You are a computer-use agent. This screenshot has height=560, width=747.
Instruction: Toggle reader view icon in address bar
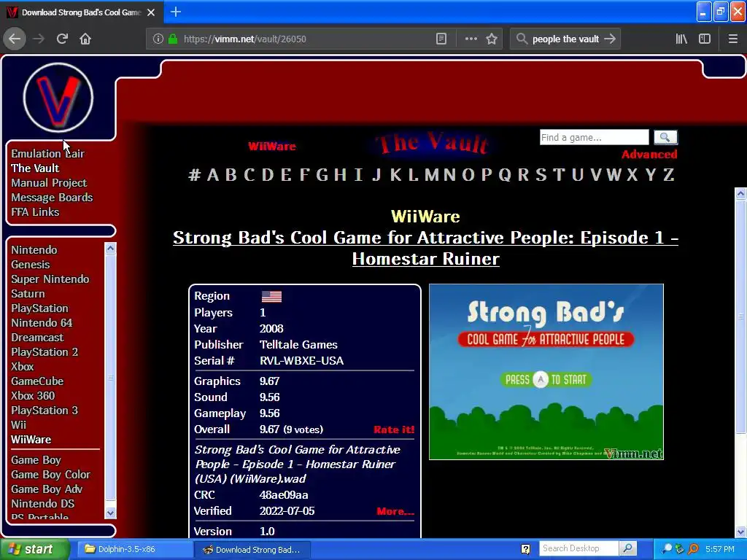441,39
